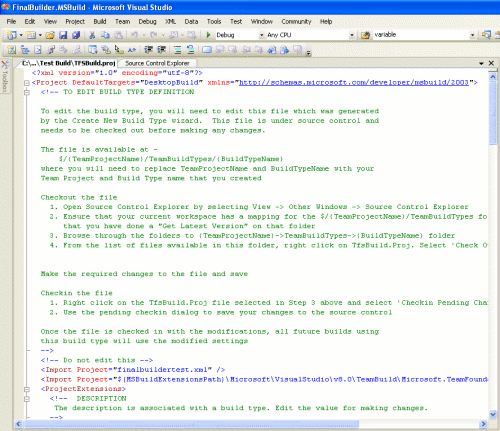The width and height of the screenshot is (500, 431).
Task: Click the horizontal scrollbar right arrow
Action: (483, 424)
